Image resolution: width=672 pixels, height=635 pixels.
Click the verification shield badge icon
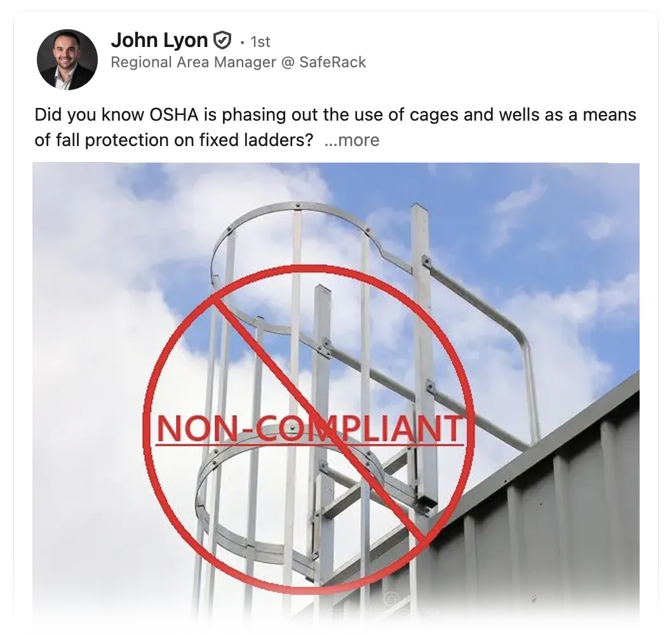(x=222, y=40)
